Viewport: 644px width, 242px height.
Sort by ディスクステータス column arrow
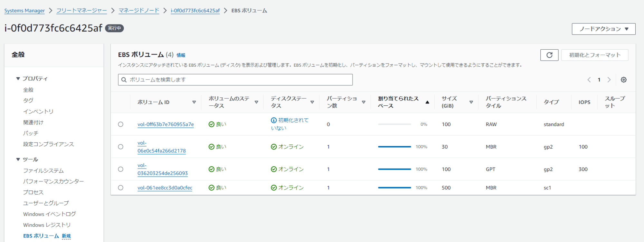pyautogui.click(x=312, y=102)
